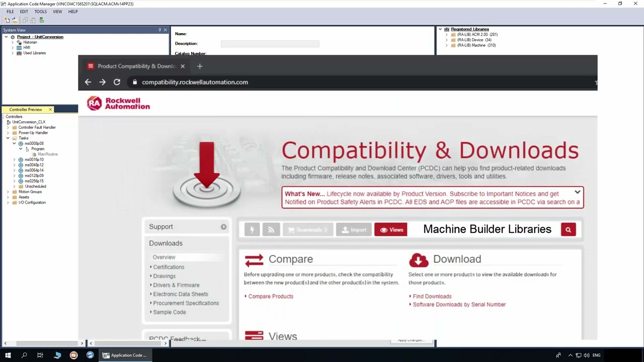This screenshot has height=362, width=644.
Task: Collapse the Project - UnitConversion node
Action: [7, 37]
